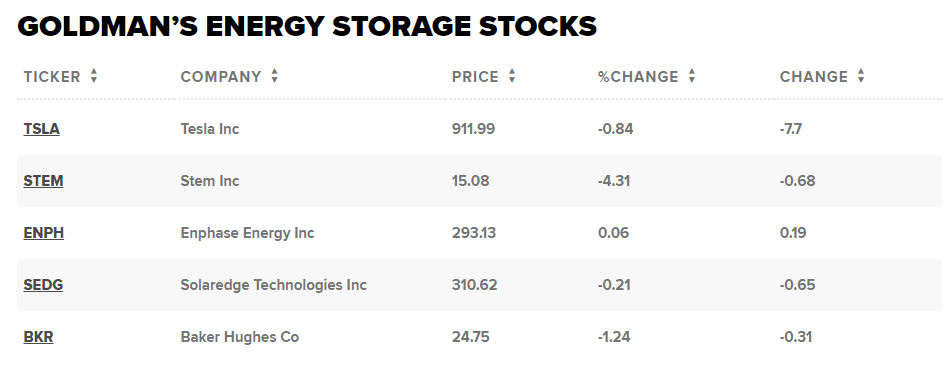
Task: Select the TICKER column header
Action: [x=52, y=77]
